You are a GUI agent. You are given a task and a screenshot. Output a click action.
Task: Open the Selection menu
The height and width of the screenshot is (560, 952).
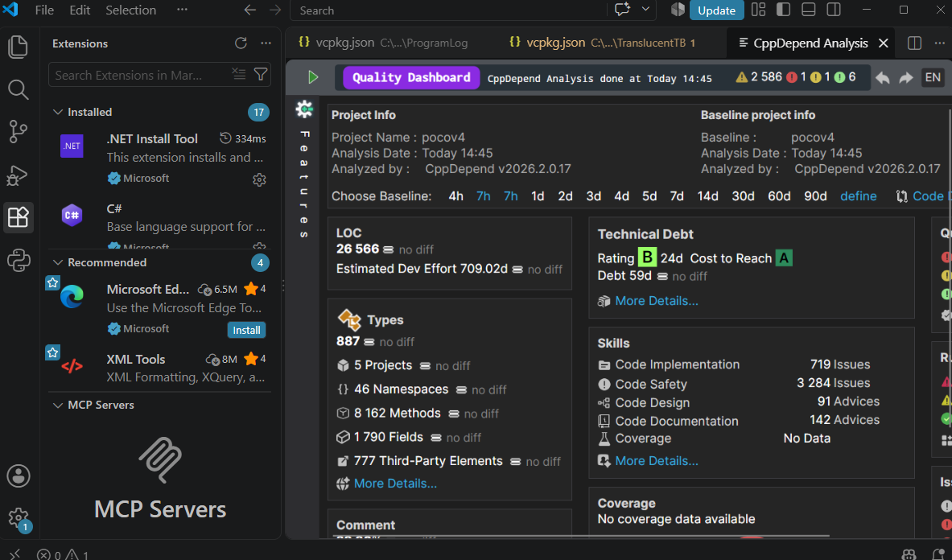pyautogui.click(x=130, y=10)
